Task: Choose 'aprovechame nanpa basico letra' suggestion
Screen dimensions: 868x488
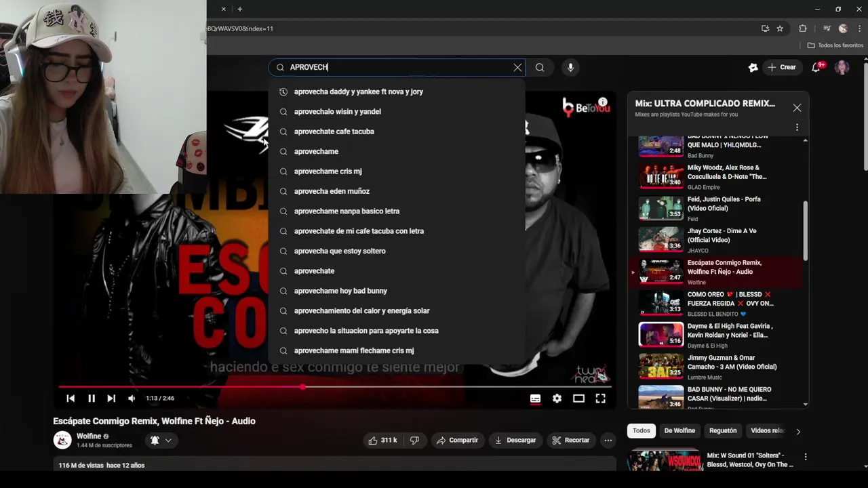Action: click(x=397, y=211)
